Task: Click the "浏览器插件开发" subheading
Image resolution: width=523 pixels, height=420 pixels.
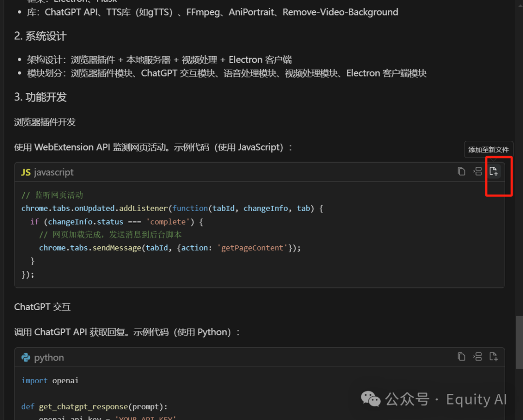Action: pyautogui.click(x=45, y=122)
